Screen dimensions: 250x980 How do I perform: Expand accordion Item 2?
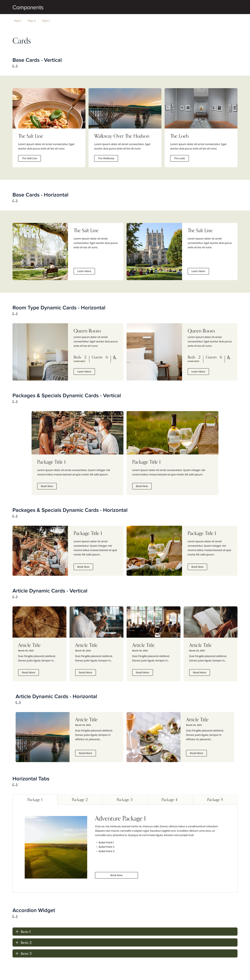pyautogui.click(x=125, y=942)
